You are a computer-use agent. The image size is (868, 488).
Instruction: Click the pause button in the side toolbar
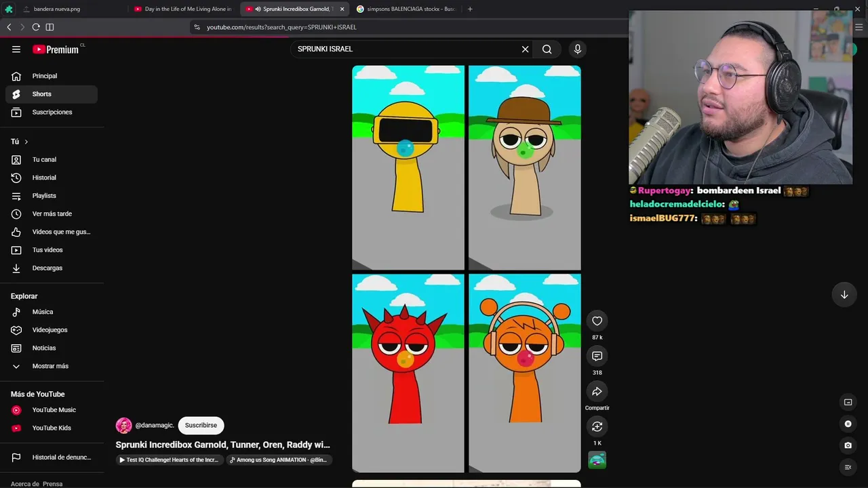(x=848, y=424)
